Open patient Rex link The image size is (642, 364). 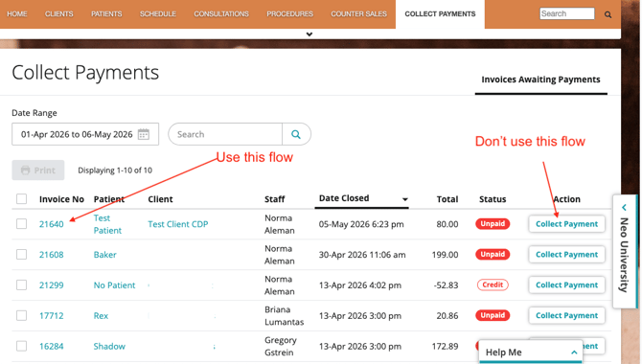tap(101, 316)
